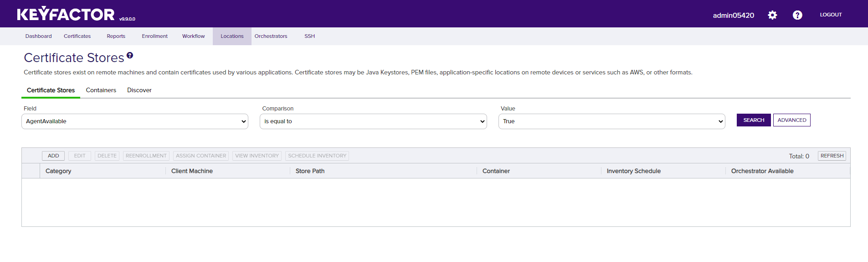This screenshot has width=868, height=262.
Task: Add a new certificate store
Action: 53,156
